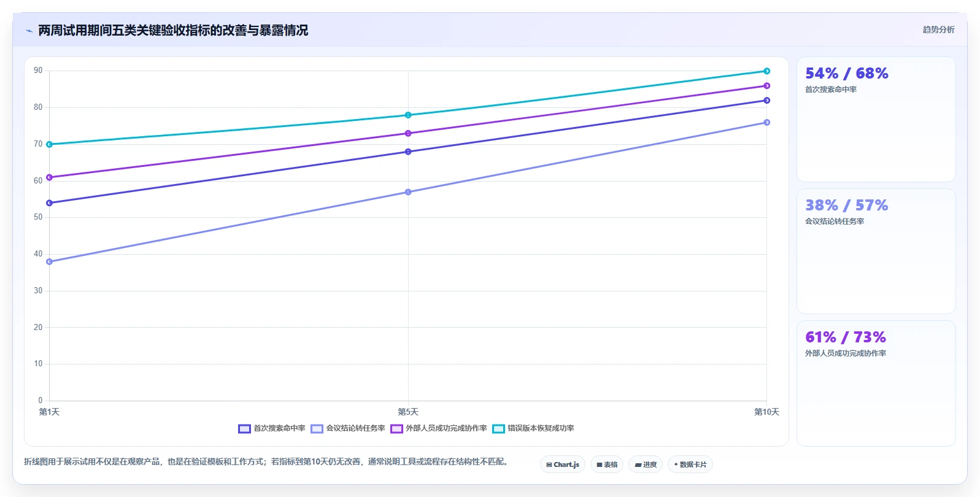
Task: Click the 90 y-axis label
Action: pos(38,71)
